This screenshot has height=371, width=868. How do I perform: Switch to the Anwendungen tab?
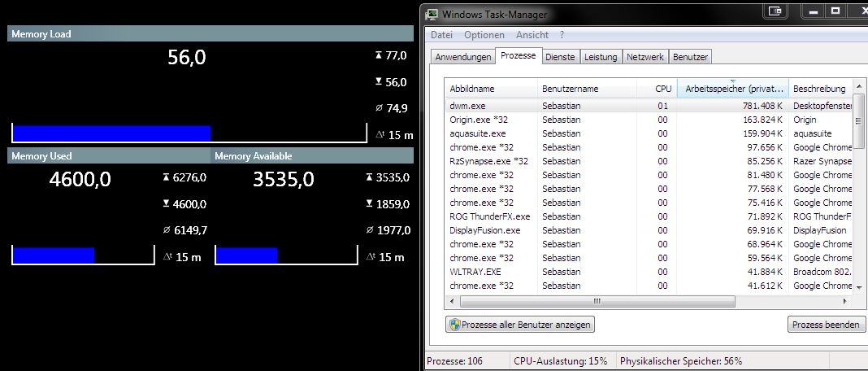(x=462, y=57)
